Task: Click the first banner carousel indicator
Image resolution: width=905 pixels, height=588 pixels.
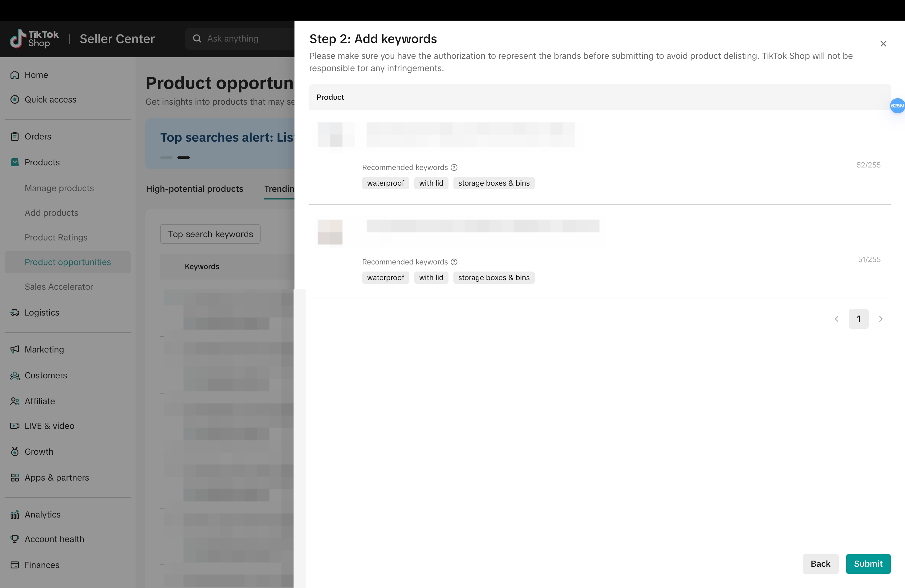Action: point(166,157)
